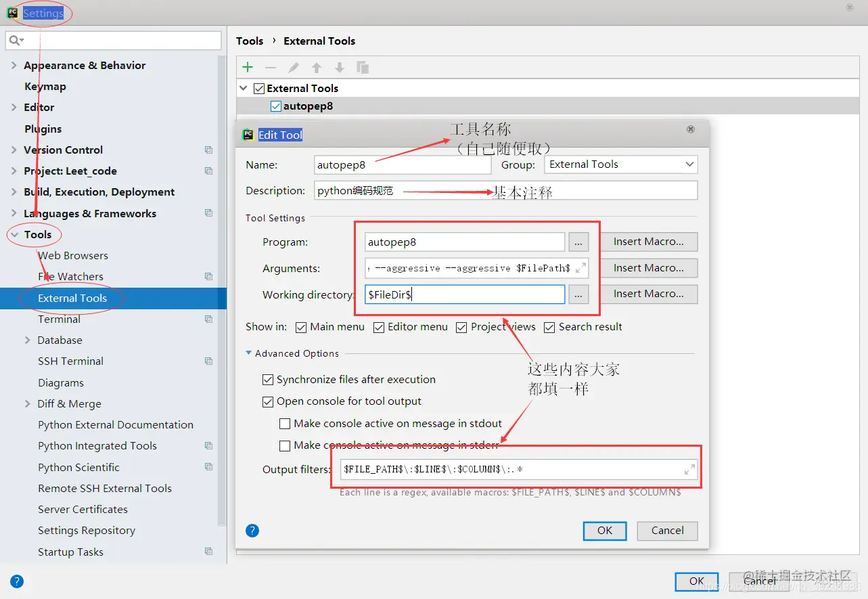868x599 pixels.
Task: Expand Diff & Merge settings node
Action: tap(28, 404)
